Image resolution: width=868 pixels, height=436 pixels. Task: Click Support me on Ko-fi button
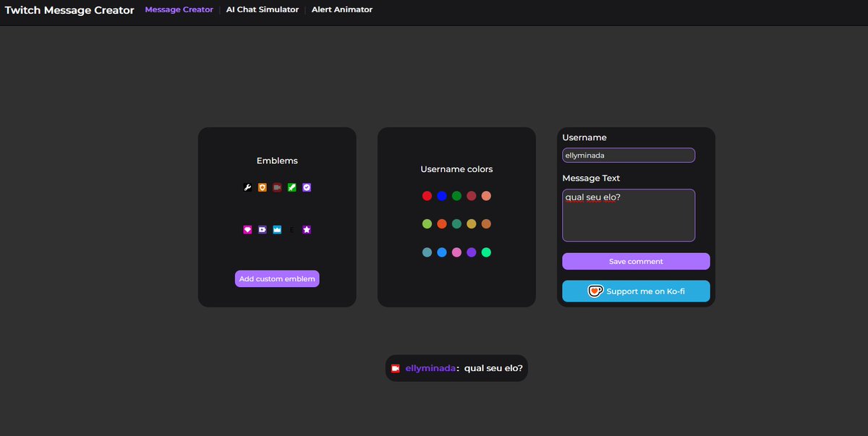click(636, 291)
